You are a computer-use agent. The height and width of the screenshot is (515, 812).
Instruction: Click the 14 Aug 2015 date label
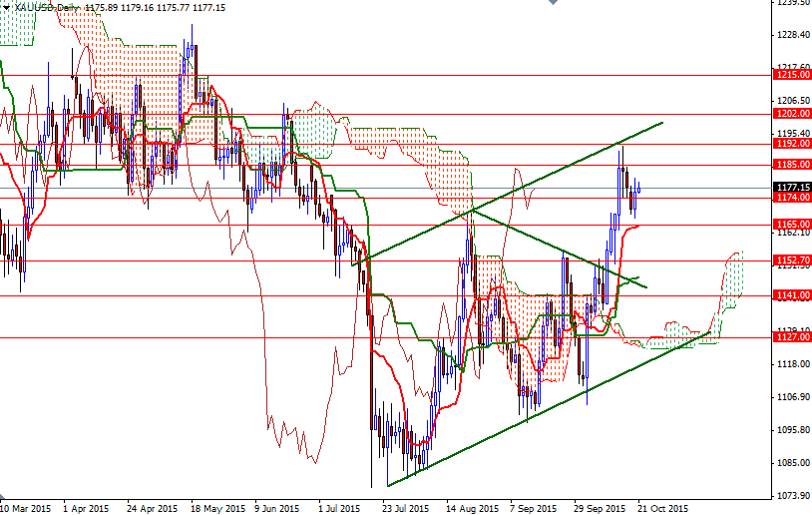471,509
